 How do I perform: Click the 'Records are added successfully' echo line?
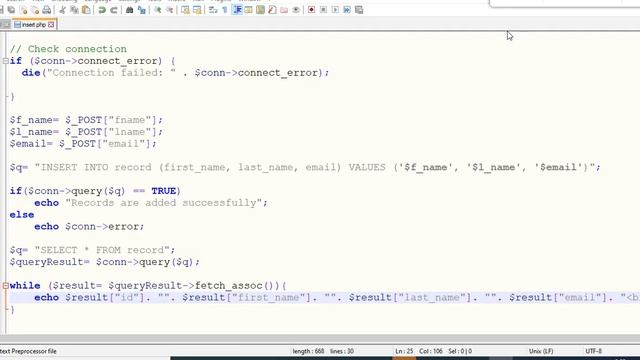tap(151, 203)
